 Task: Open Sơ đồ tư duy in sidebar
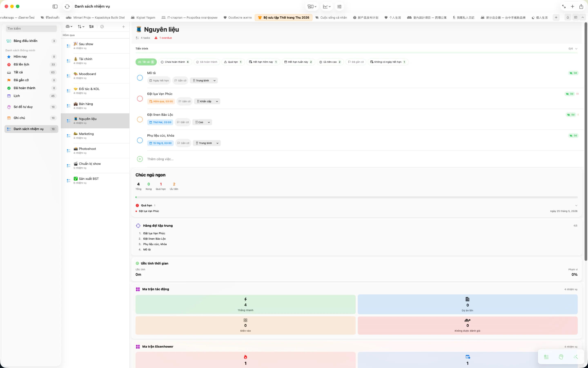coord(31,107)
